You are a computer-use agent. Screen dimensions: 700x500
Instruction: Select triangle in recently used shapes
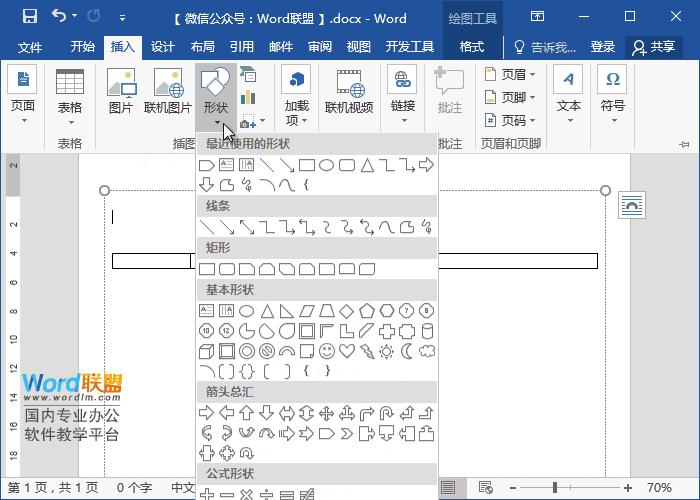click(367, 165)
